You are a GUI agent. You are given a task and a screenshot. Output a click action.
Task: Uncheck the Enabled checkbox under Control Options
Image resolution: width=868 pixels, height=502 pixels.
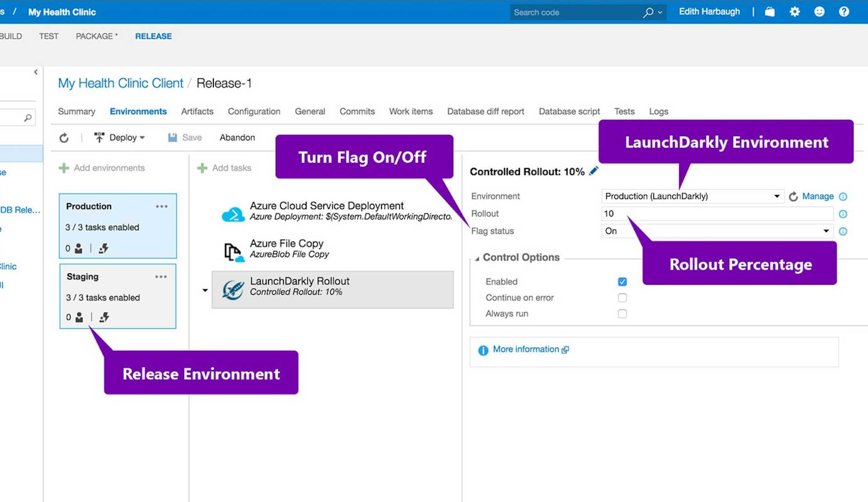623,281
